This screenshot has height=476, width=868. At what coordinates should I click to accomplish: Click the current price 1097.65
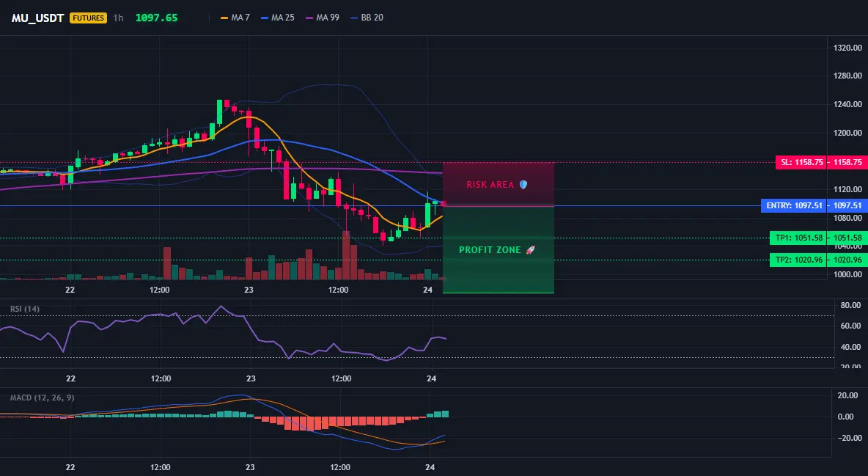click(157, 18)
